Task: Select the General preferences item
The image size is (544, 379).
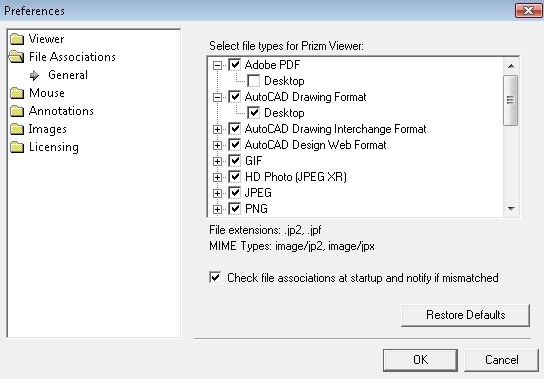Action: (x=68, y=75)
